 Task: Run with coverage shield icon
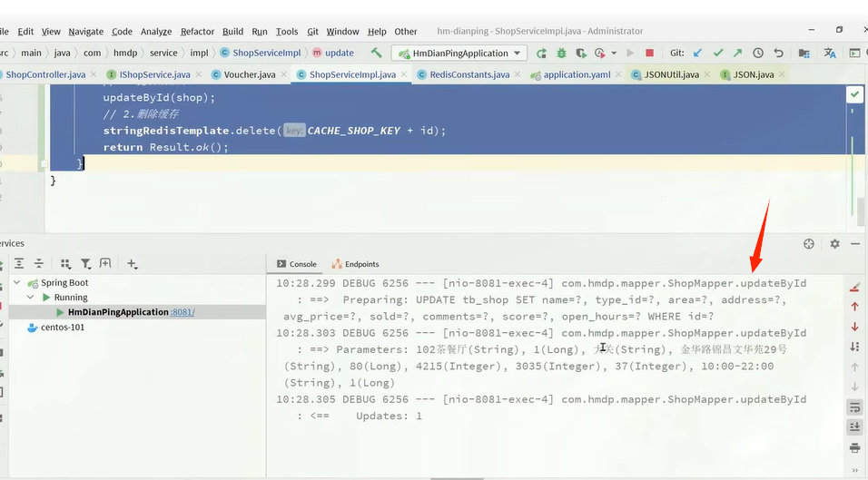tap(581, 54)
